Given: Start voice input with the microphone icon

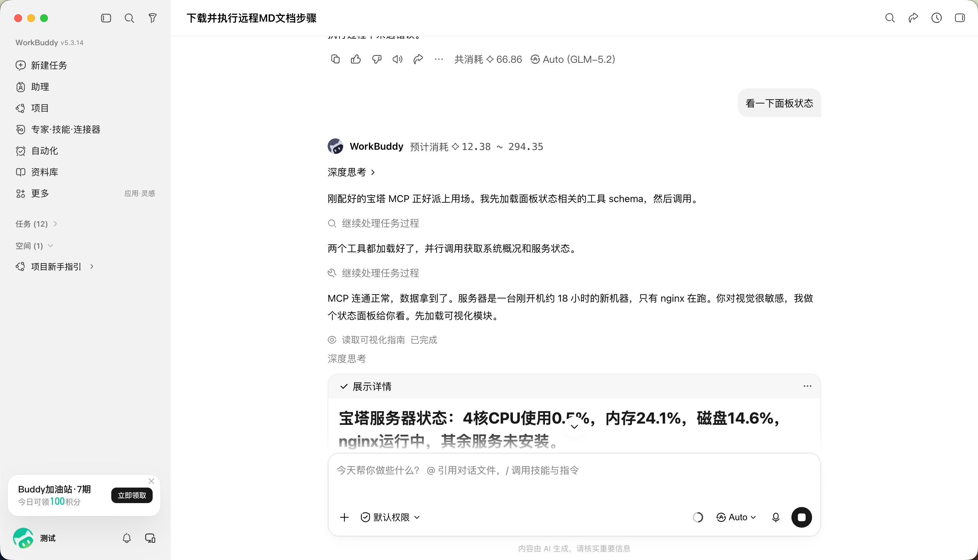Looking at the screenshot, I should pos(776,517).
